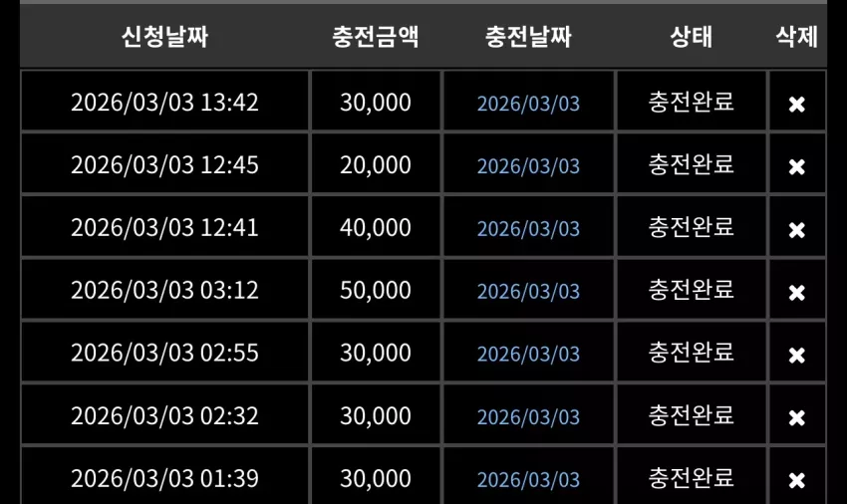Image resolution: width=847 pixels, height=504 pixels.
Task: Open charge date link in 01:39 row
Action: point(528,479)
